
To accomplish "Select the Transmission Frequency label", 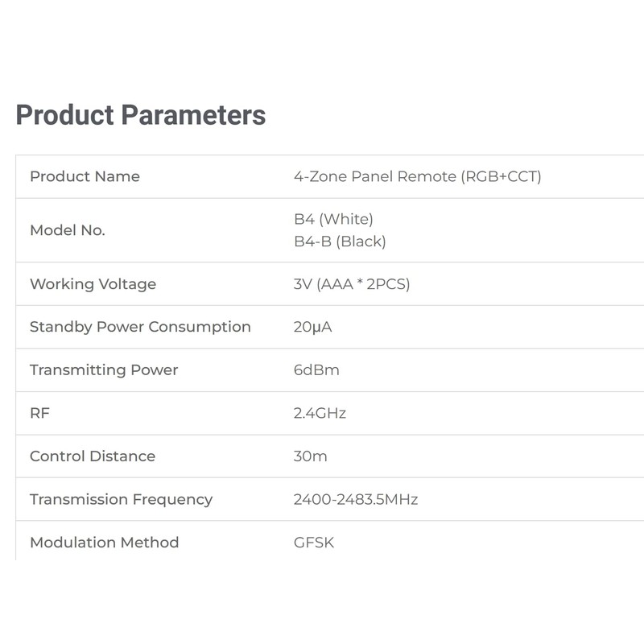I will click(x=121, y=499).
